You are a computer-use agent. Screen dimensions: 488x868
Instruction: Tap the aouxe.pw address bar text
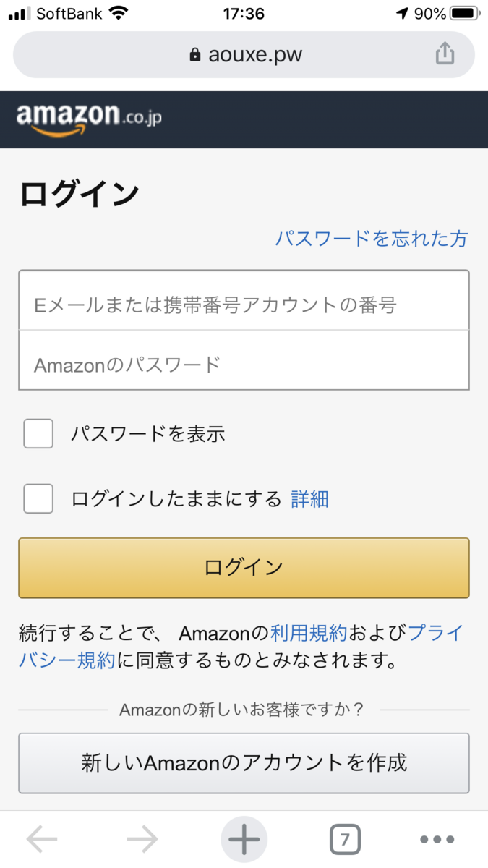[254, 55]
